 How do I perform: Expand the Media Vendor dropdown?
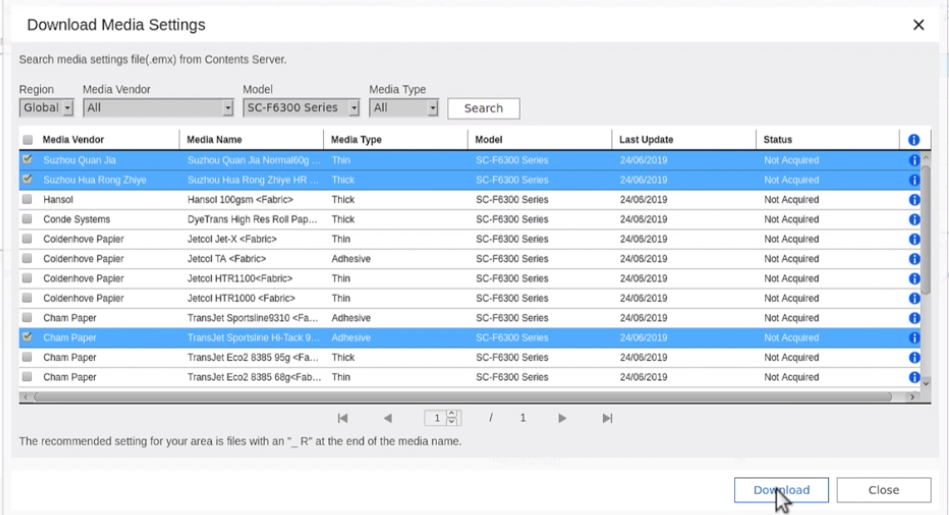point(158,108)
